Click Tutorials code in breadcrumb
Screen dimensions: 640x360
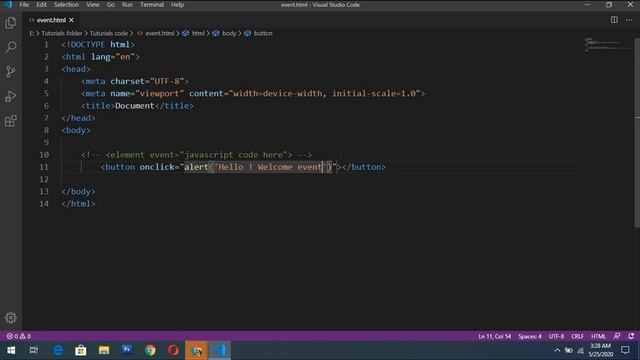(x=109, y=33)
